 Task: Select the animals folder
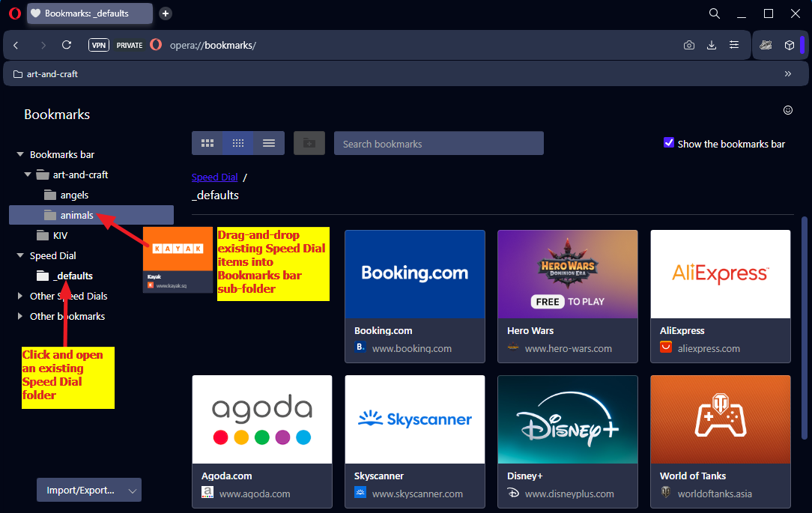click(x=91, y=215)
